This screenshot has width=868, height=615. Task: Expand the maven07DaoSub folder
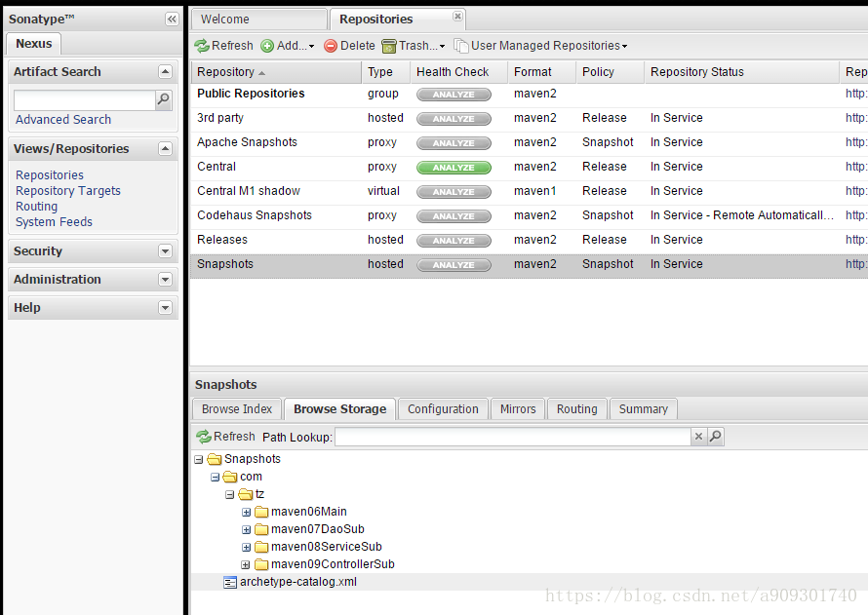pos(247,530)
